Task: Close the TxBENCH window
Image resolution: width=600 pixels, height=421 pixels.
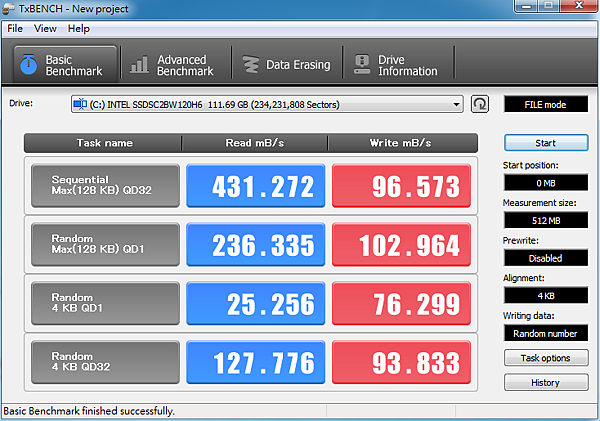Action: pyautogui.click(x=579, y=6)
